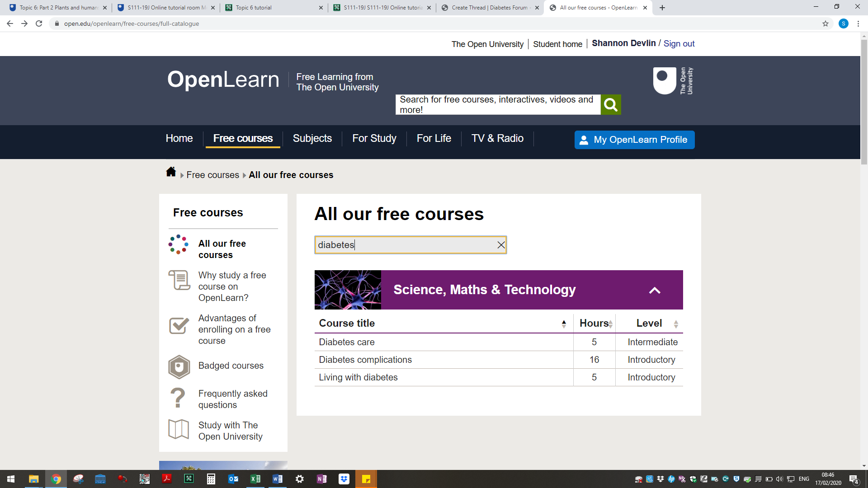Screen dimensions: 868x488
Task: Open the Chrome profile avatar S
Action: [x=843, y=23]
